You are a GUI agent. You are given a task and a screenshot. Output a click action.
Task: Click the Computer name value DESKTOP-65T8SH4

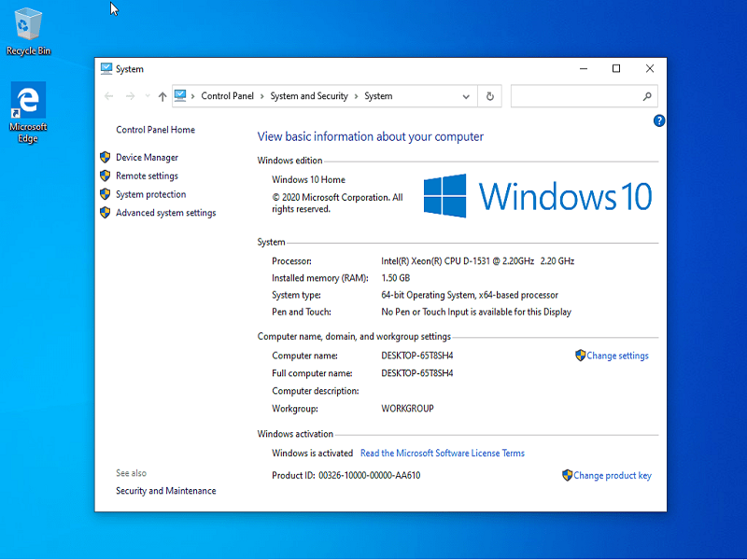[416, 356]
